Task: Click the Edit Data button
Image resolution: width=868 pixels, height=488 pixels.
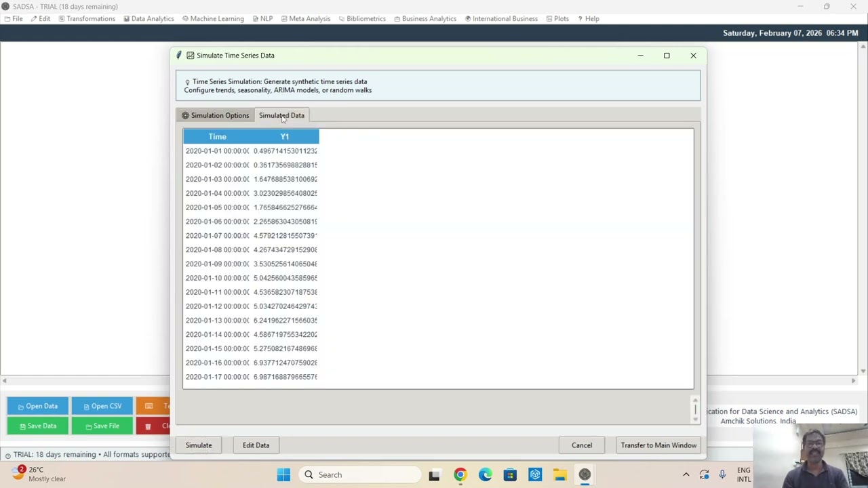Action: pyautogui.click(x=256, y=445)
